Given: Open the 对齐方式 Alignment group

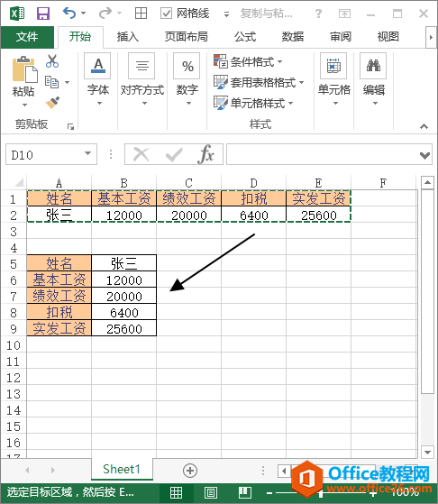Looking at the screenshot, I should coord(142,79).
